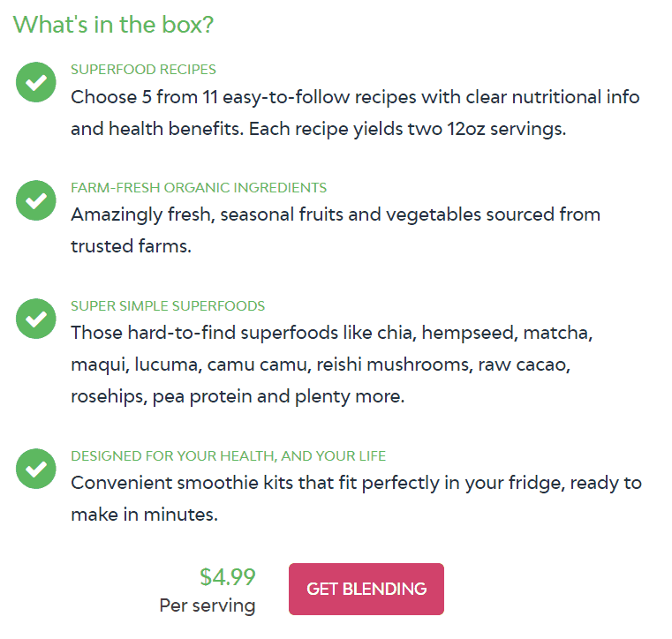
Task: Click the green checkmark next to Farm-Fresh Organic Ingredients
Action: [36, 200]
